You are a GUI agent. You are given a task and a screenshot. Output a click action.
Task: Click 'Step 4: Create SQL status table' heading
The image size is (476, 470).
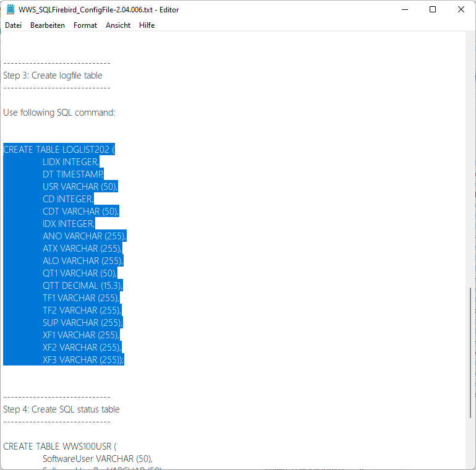point(61,409)
